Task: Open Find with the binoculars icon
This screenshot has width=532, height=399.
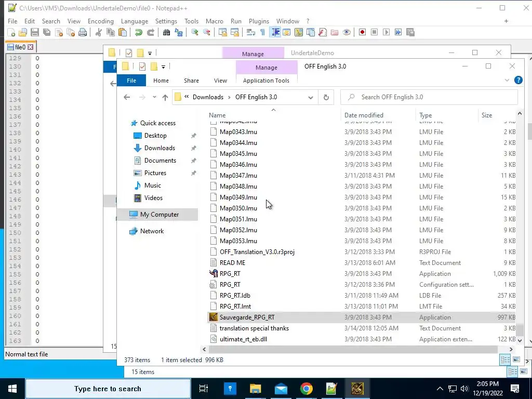Action: pos(167,32)
